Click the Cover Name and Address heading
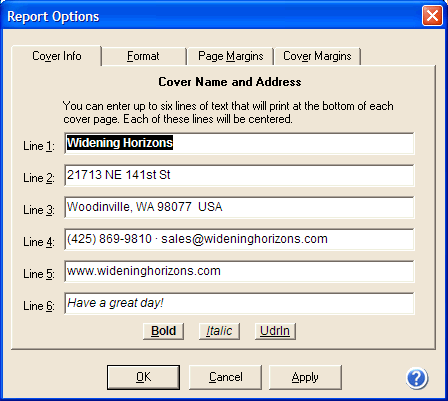Viewport: 448px width, 401px height. tap(230, 82)
